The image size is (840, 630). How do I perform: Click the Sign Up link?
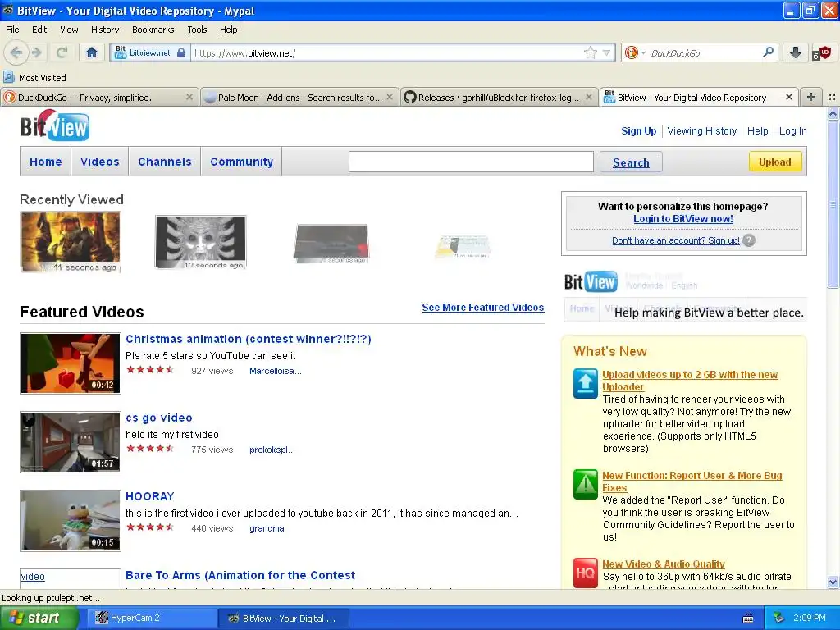click(x=638, y=130)
